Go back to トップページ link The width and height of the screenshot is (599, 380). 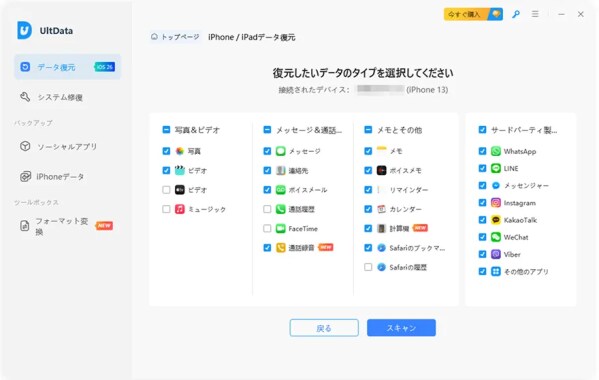point(175,37)
